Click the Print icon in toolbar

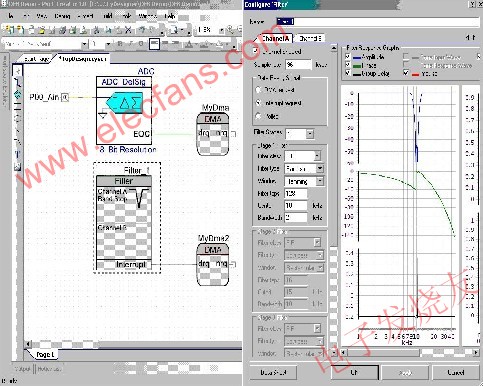point(73,30)
